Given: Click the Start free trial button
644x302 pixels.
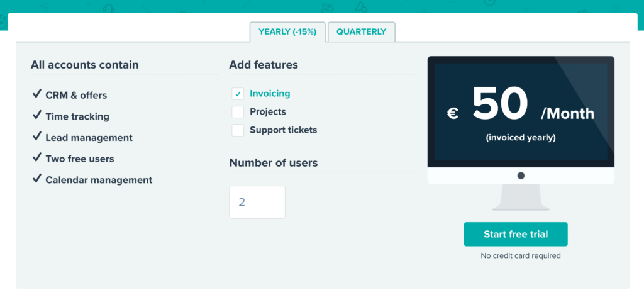Looking at the screenshot, I should (x=516, y=234).
